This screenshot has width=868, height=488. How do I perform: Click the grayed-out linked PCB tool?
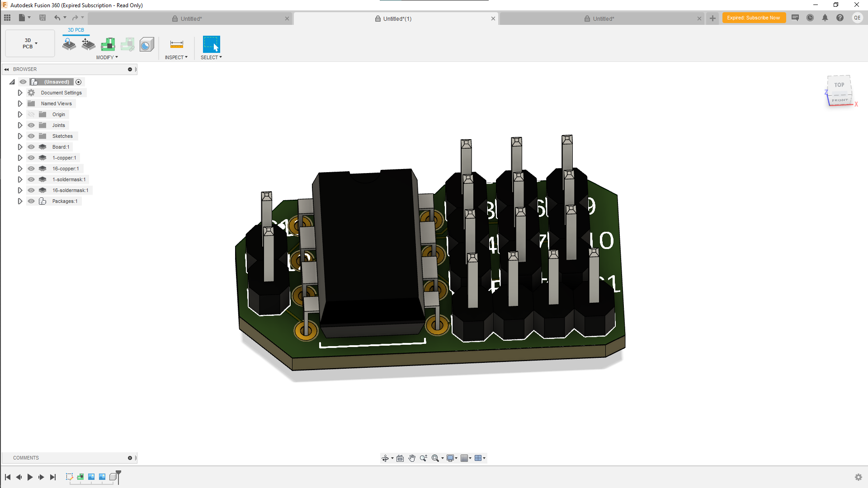(127, 44)
